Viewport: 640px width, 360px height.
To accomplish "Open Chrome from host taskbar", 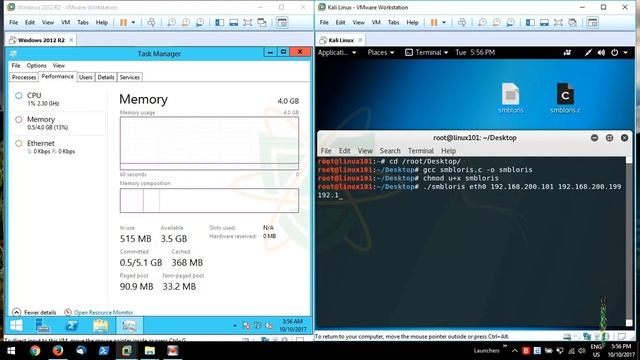I will [x=35, y=351].
